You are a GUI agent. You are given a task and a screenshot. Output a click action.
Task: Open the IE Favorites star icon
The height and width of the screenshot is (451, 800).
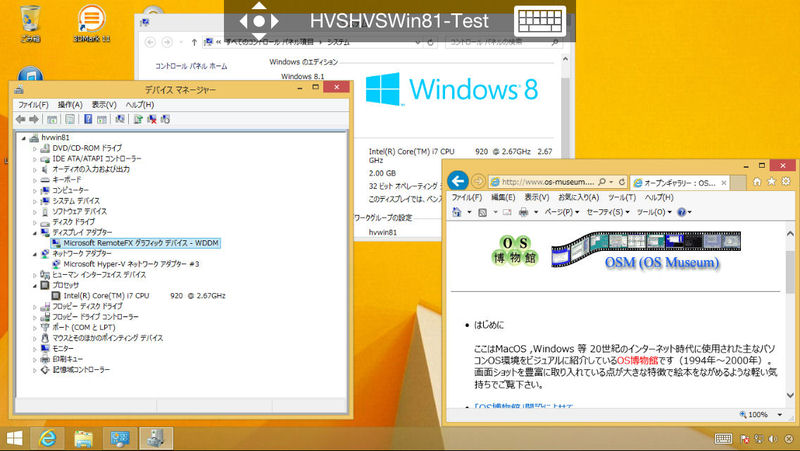tap(771, 182)
